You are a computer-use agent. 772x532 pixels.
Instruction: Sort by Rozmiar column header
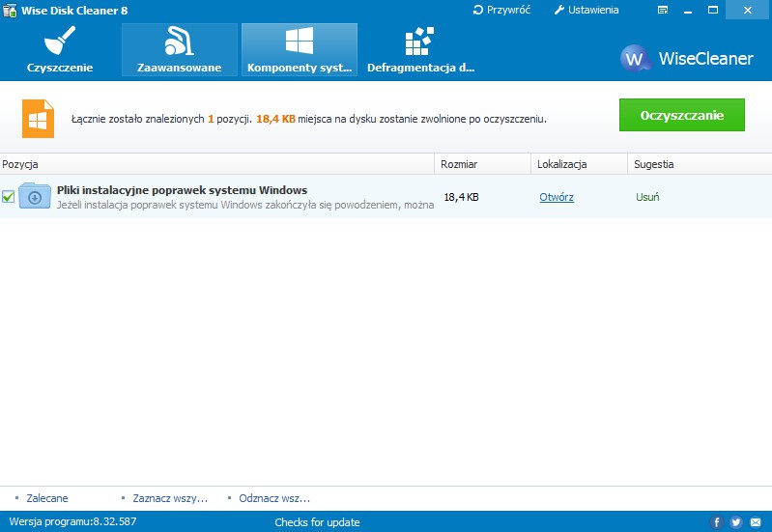(x=482, y=164)
